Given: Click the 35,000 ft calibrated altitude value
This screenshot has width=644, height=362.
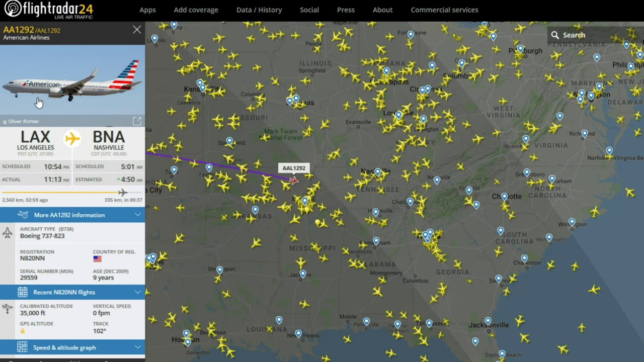Looking at the screenshot, I should [33, 313].
